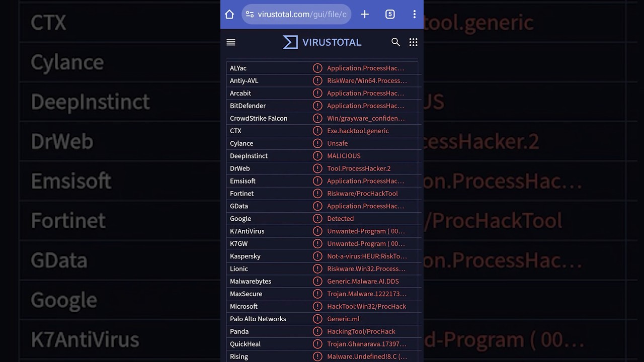Click the VirusTotal logo
644x362 pixels.
point(322,42)
